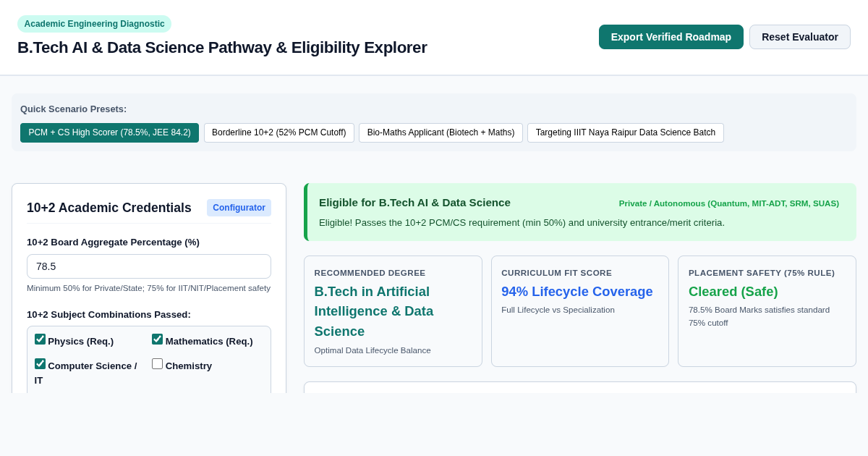The width and height of the screenshot is (868, 456).
Task: Apply Borderline 10+2 52% PCM Cutoff preset
Action: pyautogui.click(x=279, y=132)
